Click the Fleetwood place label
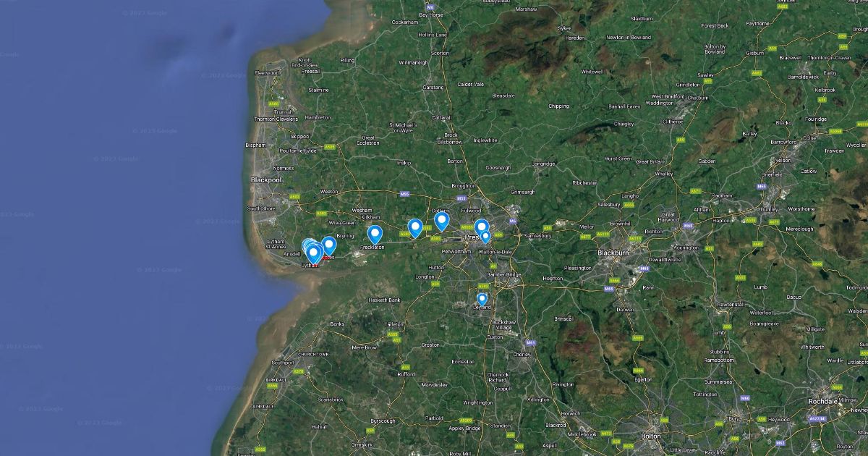The image size is (868, 456). pyautogui.click(x=266, y=72)
